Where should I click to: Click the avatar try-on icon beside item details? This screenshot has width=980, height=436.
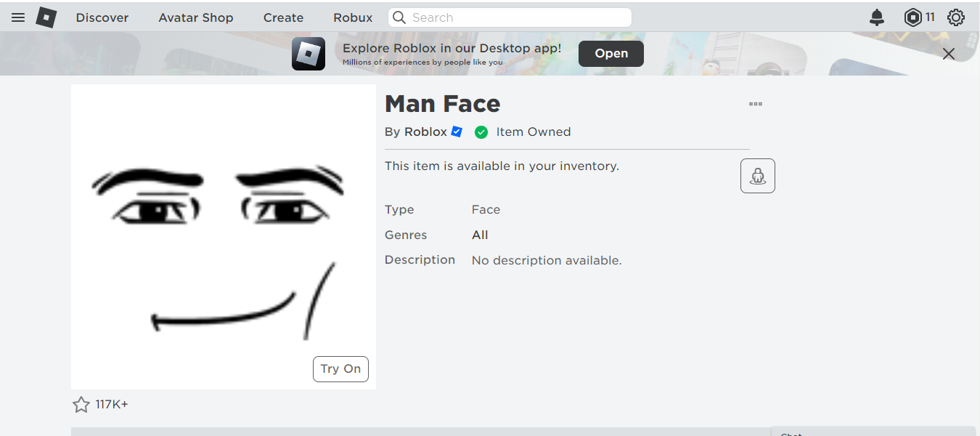click(757, 175)
